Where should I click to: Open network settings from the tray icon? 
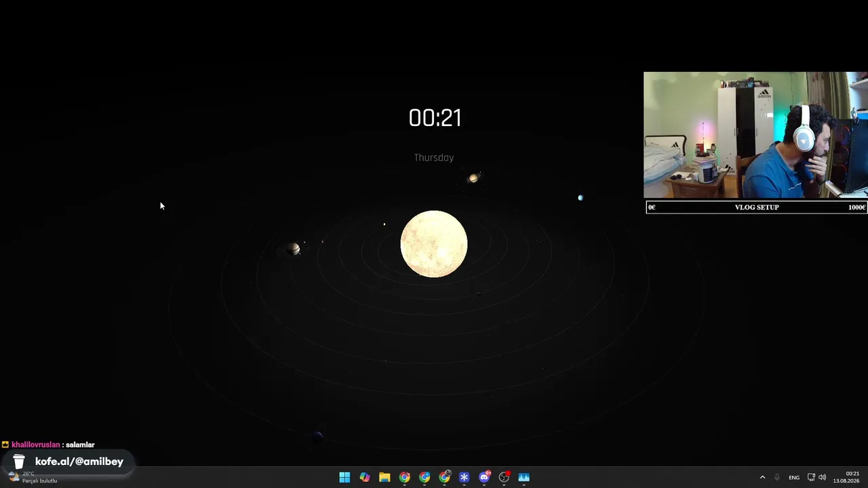pyautogui.click(x=811, y=477)
